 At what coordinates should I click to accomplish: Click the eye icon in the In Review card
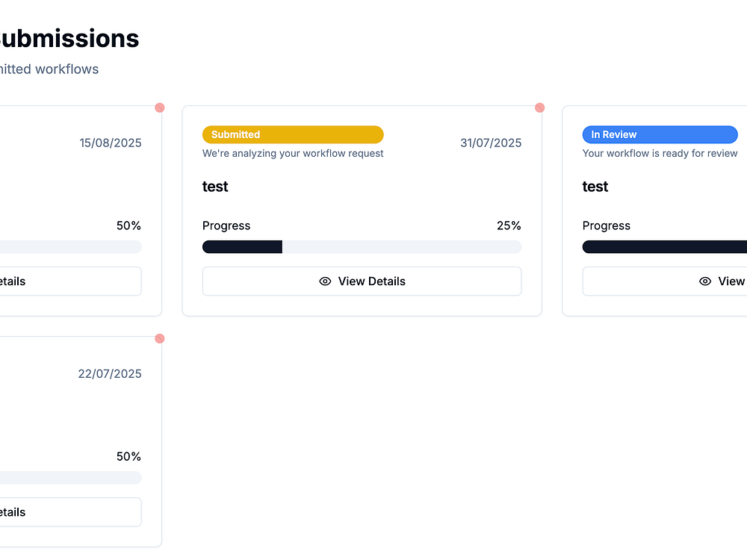coord(705,281)
